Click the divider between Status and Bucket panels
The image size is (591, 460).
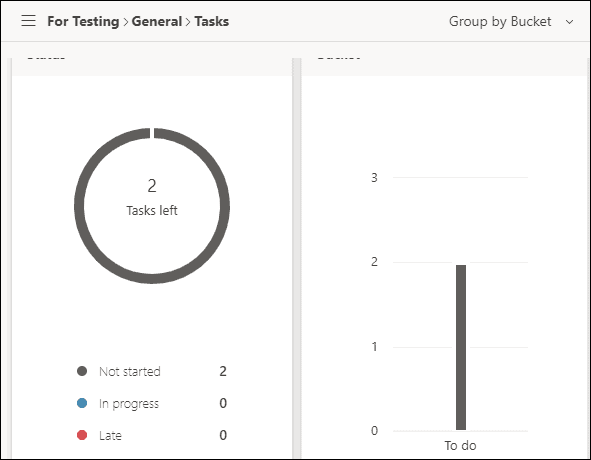pos(297,258)
